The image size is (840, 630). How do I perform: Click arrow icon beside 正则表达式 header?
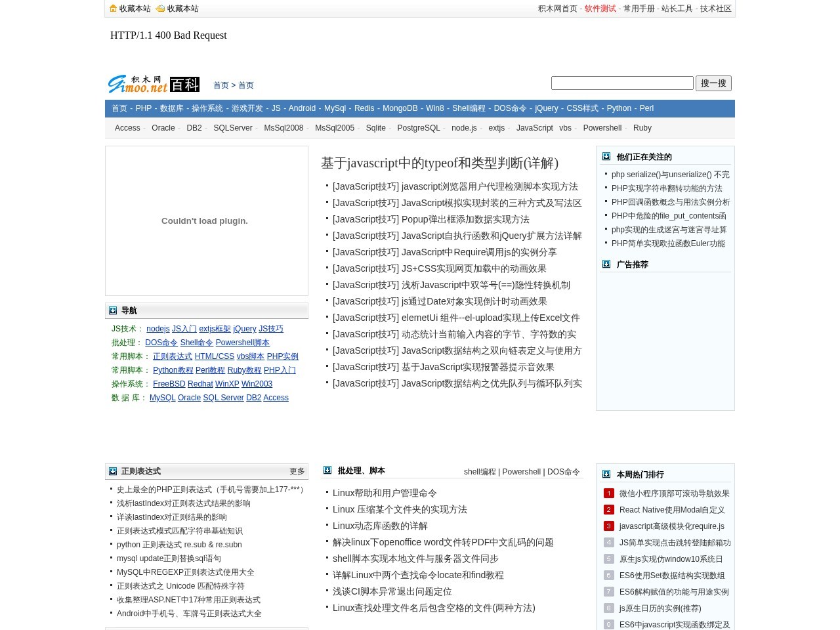113,471
